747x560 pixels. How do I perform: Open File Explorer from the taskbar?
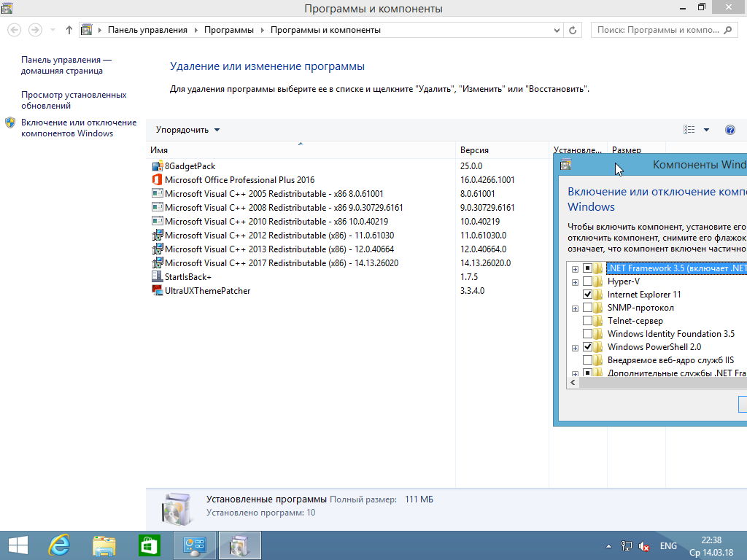[104, 545]
